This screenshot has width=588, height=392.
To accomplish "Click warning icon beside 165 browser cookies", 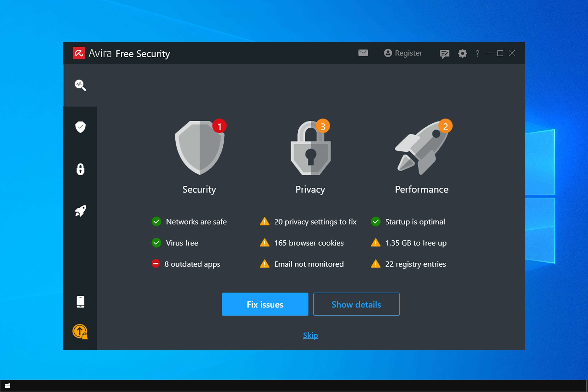I will click(265, 243).
